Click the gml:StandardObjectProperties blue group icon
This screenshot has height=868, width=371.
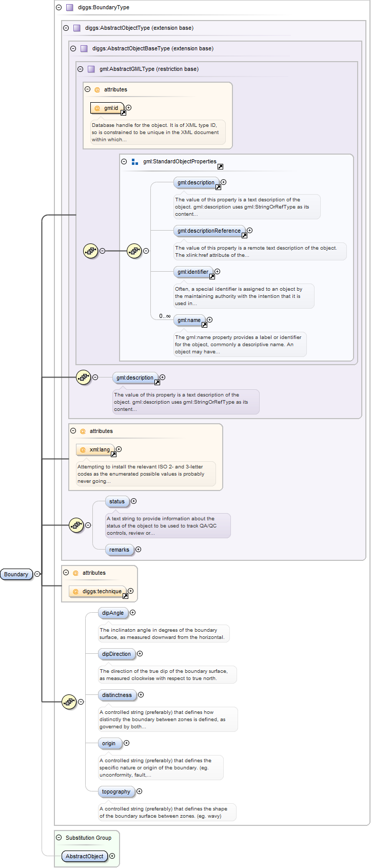click(134, 162)
